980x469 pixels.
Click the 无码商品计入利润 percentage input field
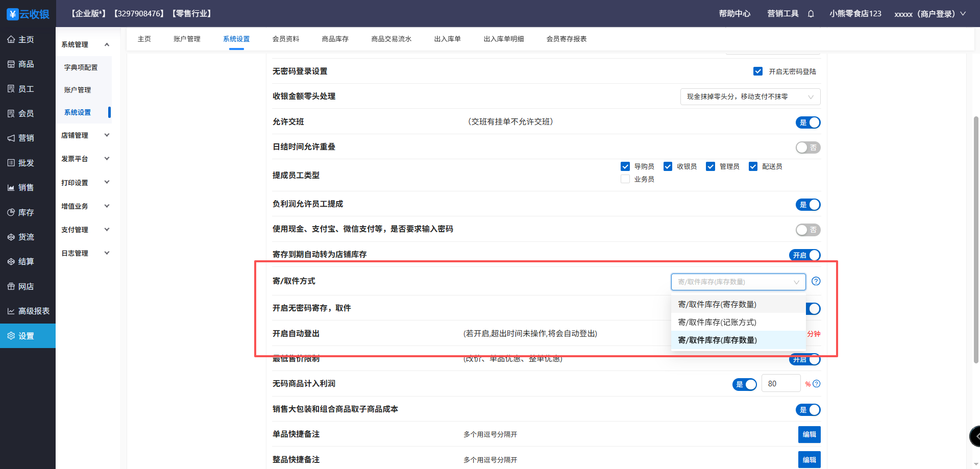(780, 384)
